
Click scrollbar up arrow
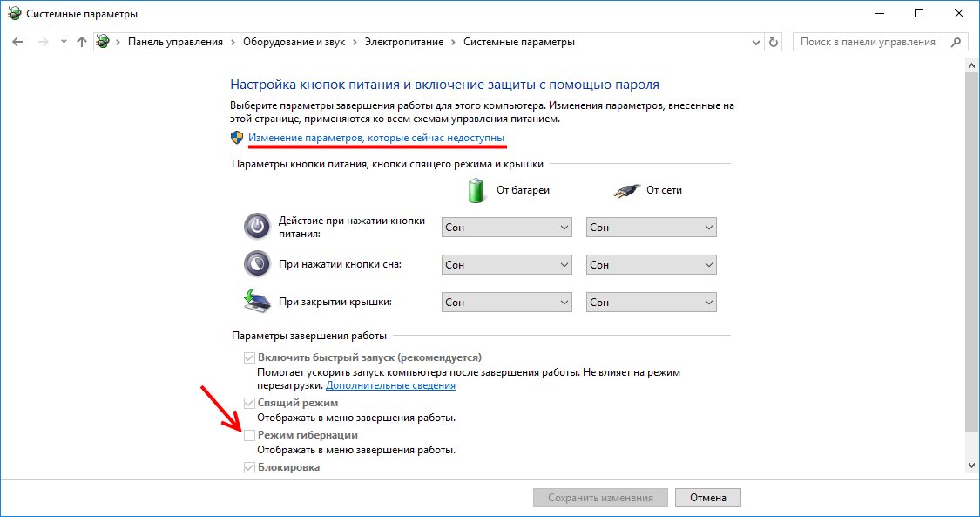[x=971, y=65]
